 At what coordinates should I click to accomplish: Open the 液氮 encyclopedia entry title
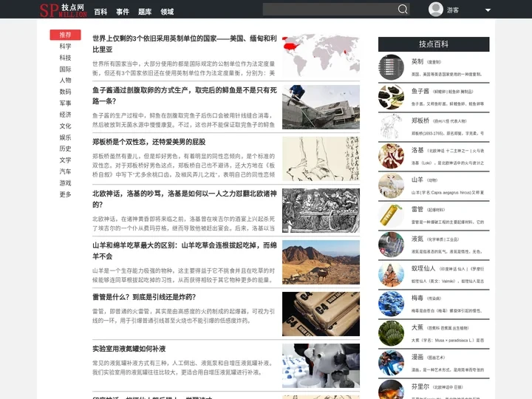click(417, 239)
